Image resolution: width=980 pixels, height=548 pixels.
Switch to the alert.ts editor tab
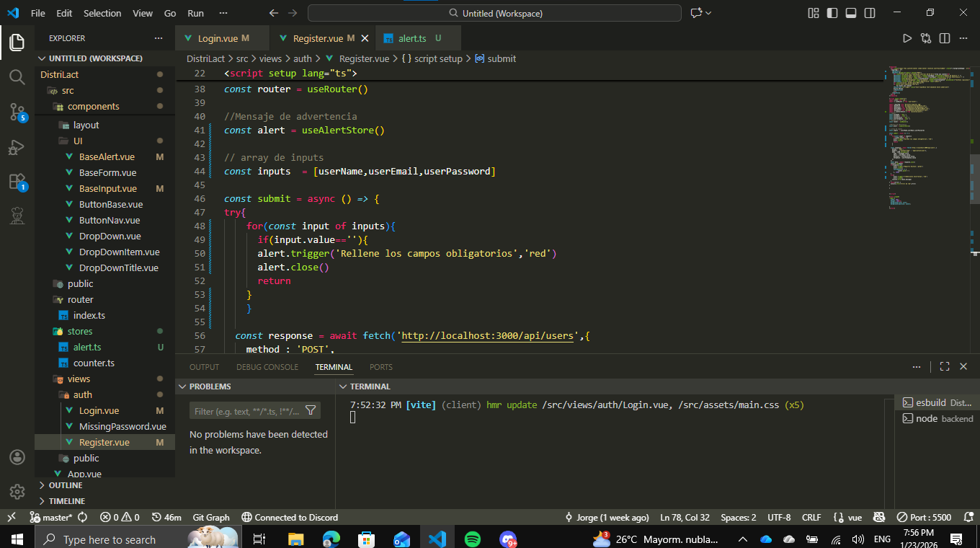pos(412,38)
